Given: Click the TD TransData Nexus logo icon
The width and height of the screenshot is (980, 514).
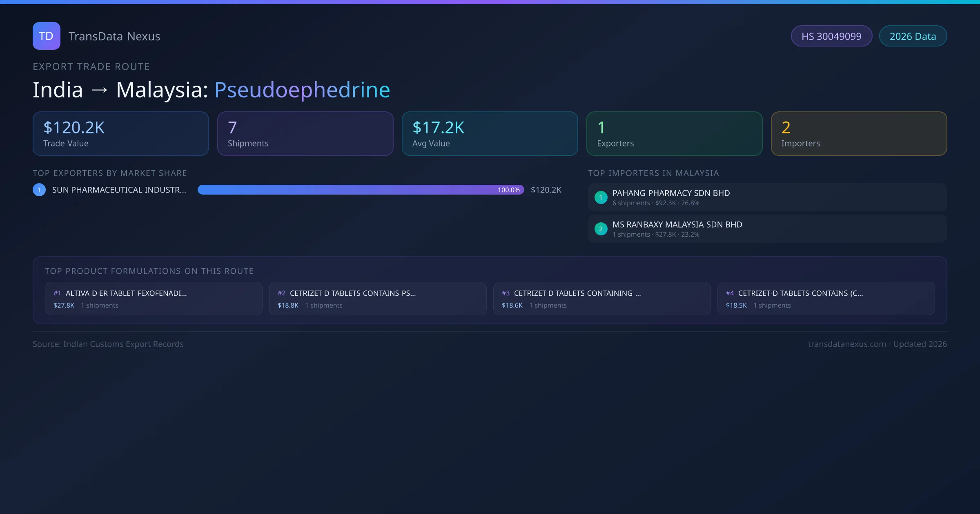Looking at the screenshot, I should coord(46,36).
